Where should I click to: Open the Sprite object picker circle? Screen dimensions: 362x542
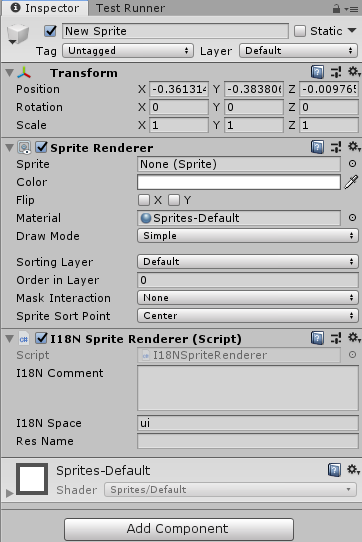352,163
